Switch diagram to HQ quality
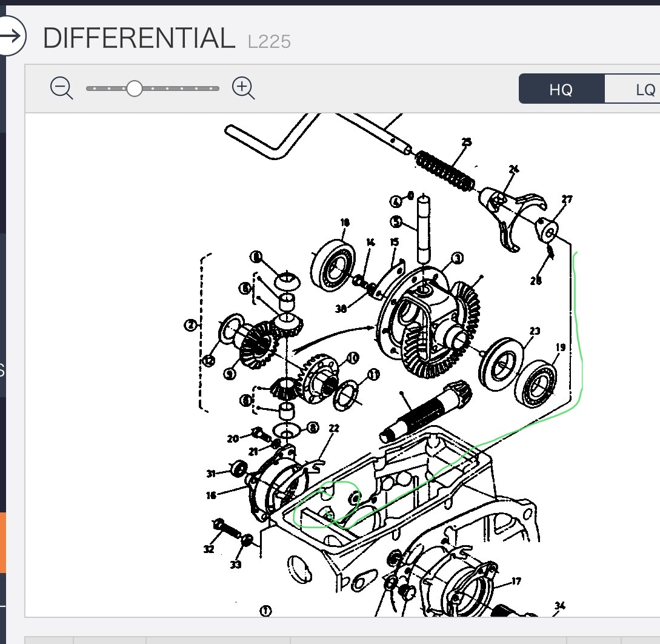This screenshot has width=660, height=644. click(x=561, y=90)
